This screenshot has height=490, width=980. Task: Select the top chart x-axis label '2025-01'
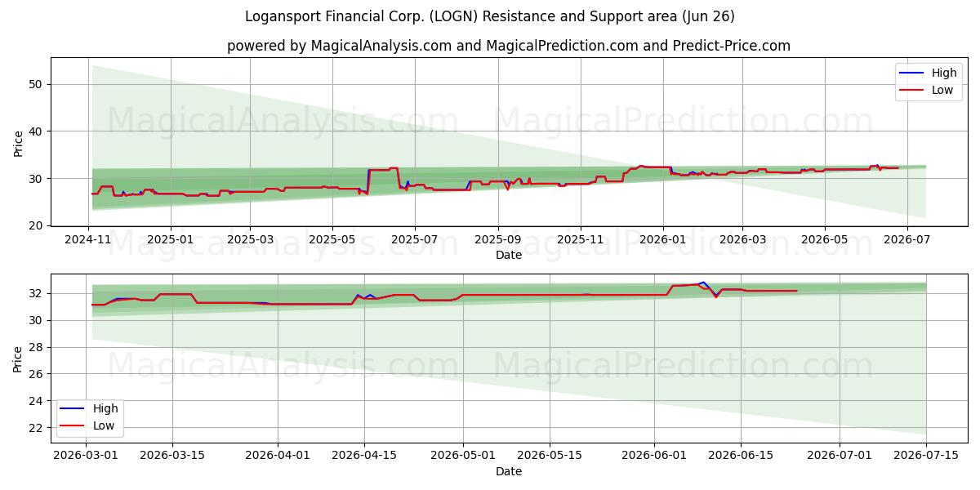(x=170, y=242)
